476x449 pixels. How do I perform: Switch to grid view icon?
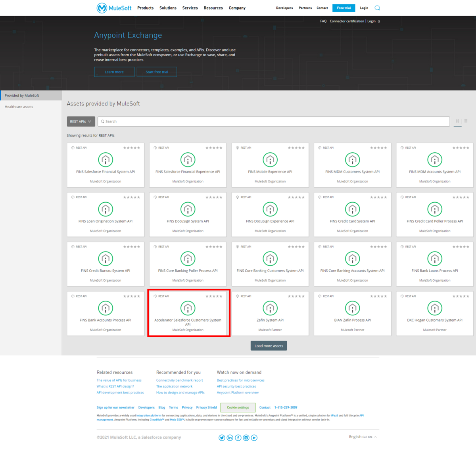(458, 121)
